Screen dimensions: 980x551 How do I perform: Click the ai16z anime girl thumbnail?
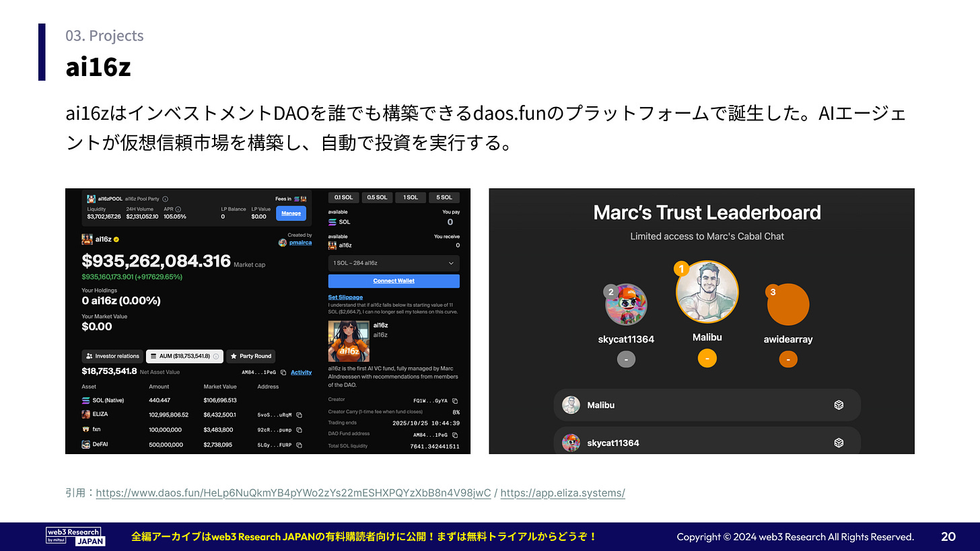click(x=349, y=341)
